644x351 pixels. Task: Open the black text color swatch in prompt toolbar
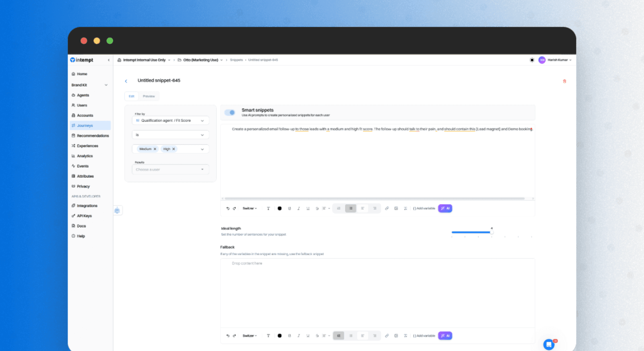click(279, 208)
